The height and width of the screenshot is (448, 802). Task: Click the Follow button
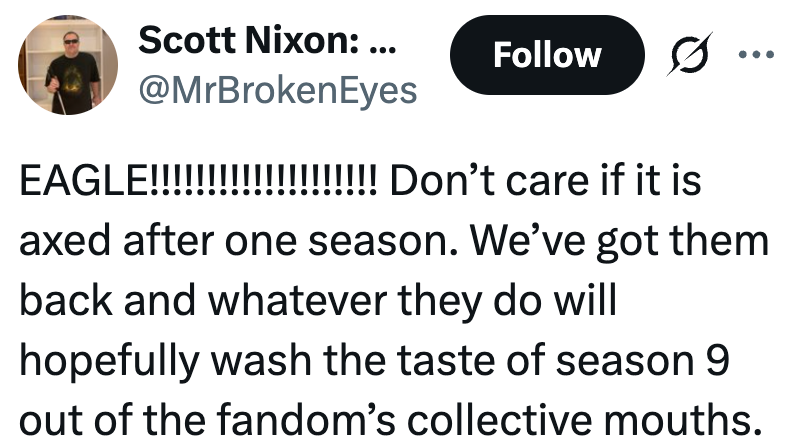coord(546,55)
